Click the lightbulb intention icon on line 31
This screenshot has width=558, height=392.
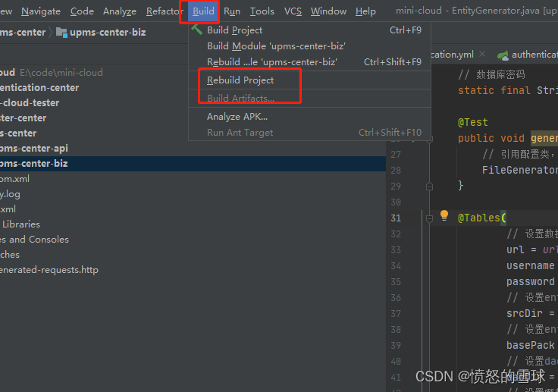444,216
